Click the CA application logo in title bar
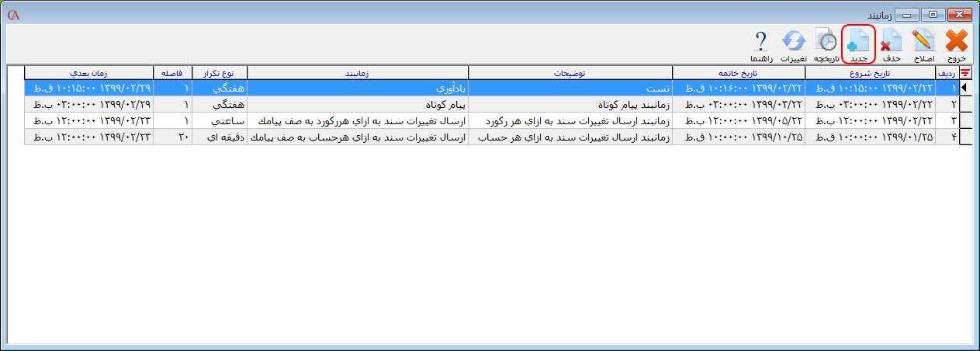 pyautogui.click(x=12, y=15)
